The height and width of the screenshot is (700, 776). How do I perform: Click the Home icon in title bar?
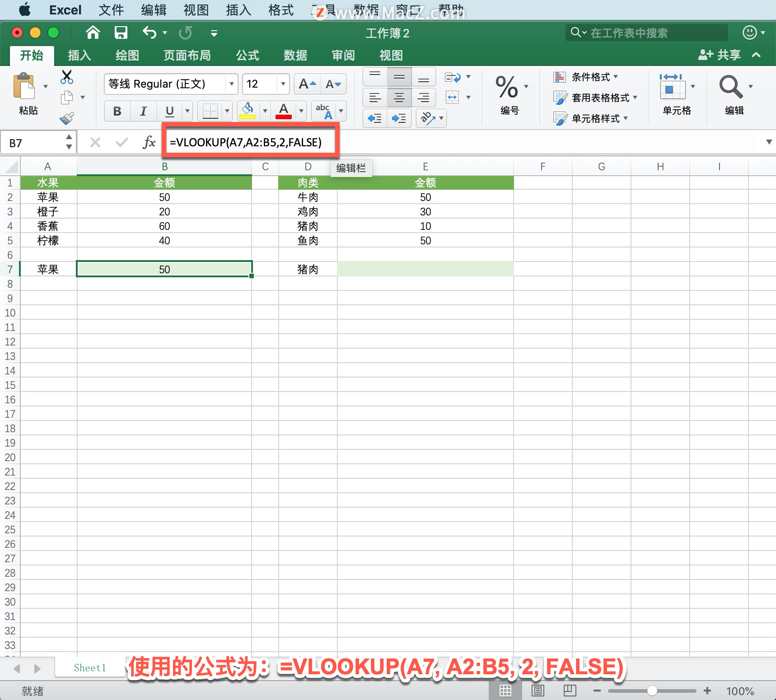(x=93, y=33)
